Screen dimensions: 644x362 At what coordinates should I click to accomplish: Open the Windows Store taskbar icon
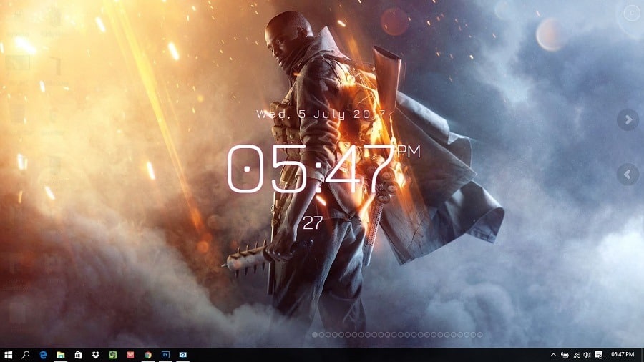(x=78, y=355)
